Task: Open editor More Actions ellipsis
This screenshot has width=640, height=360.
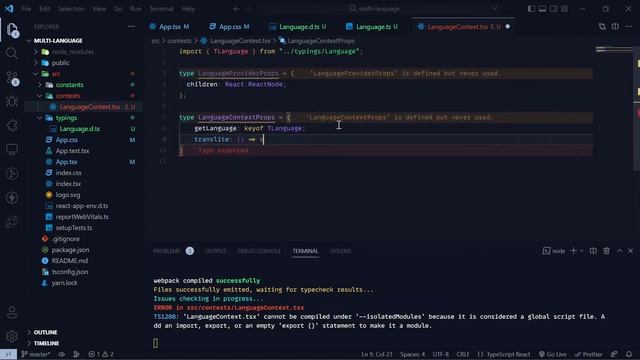Action: click(x=628, y=27)
